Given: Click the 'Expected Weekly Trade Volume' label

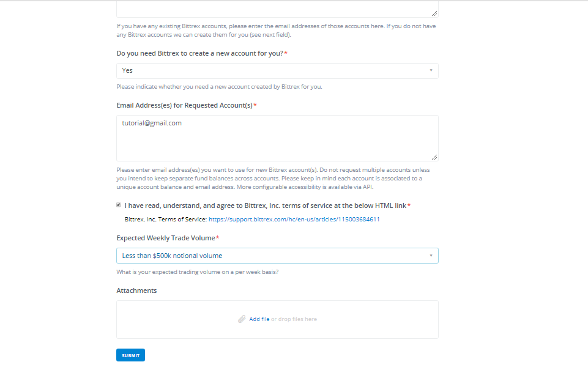Looking at the screenshot, I should tap(165, 238).
